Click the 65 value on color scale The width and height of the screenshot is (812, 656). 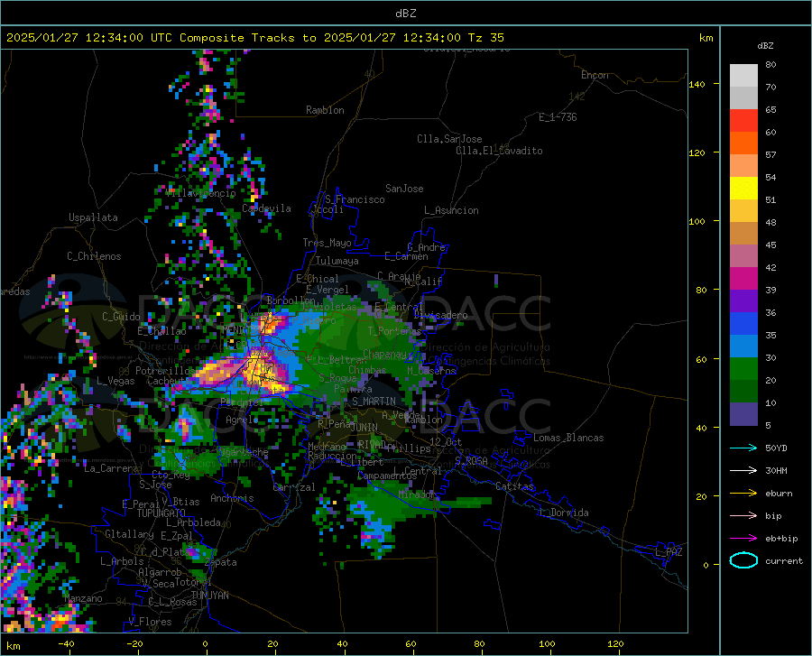pyautogui.click(x=770, y=110)
